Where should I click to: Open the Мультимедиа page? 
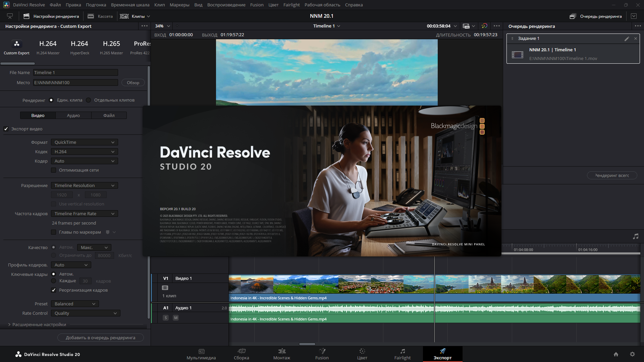201,354
